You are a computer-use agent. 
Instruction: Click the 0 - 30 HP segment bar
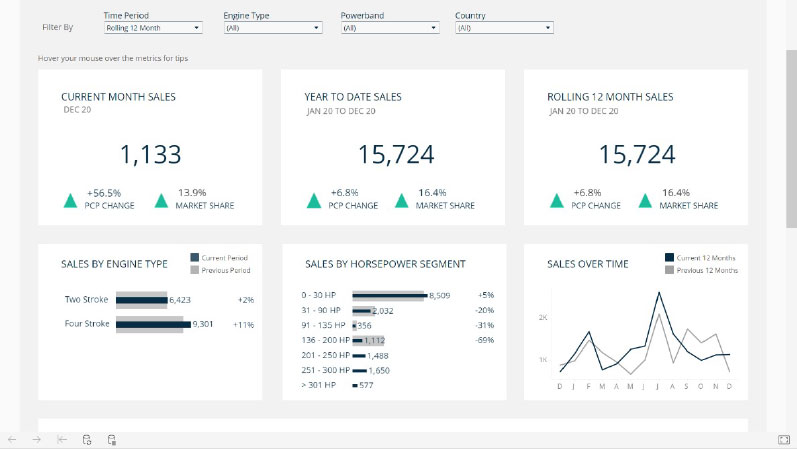(388, 296)
